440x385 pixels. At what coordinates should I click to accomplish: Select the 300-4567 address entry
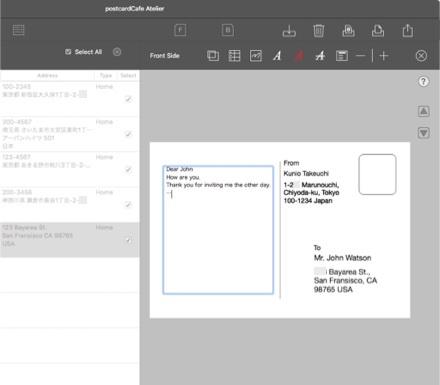pyautogui.click(x=69, y=134)
